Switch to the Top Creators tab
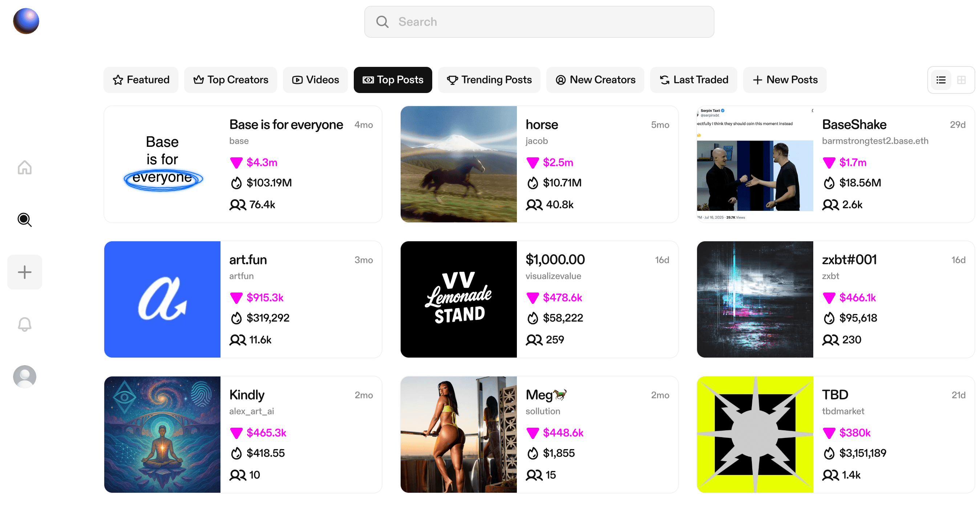 tap(230, 80)
